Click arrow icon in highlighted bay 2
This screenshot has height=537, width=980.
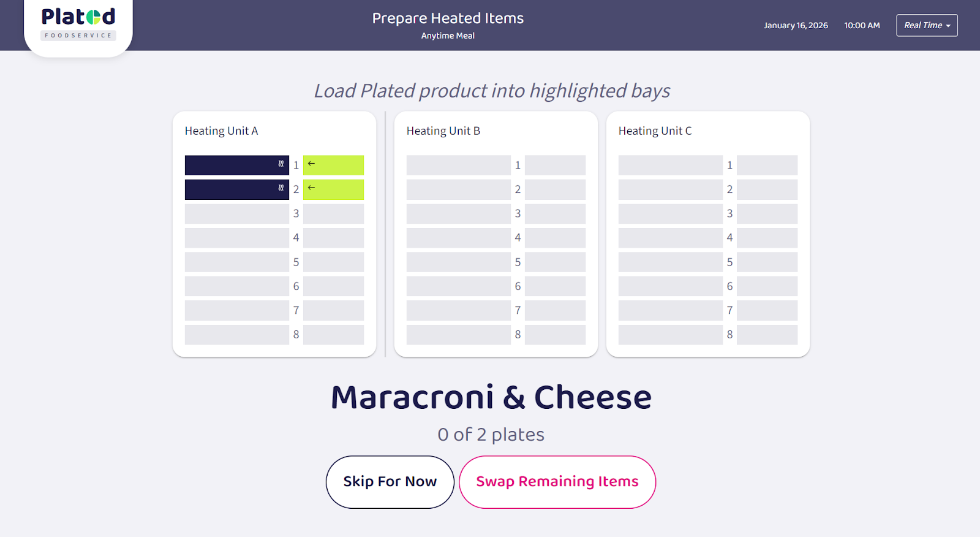click(x=311, y=188)
